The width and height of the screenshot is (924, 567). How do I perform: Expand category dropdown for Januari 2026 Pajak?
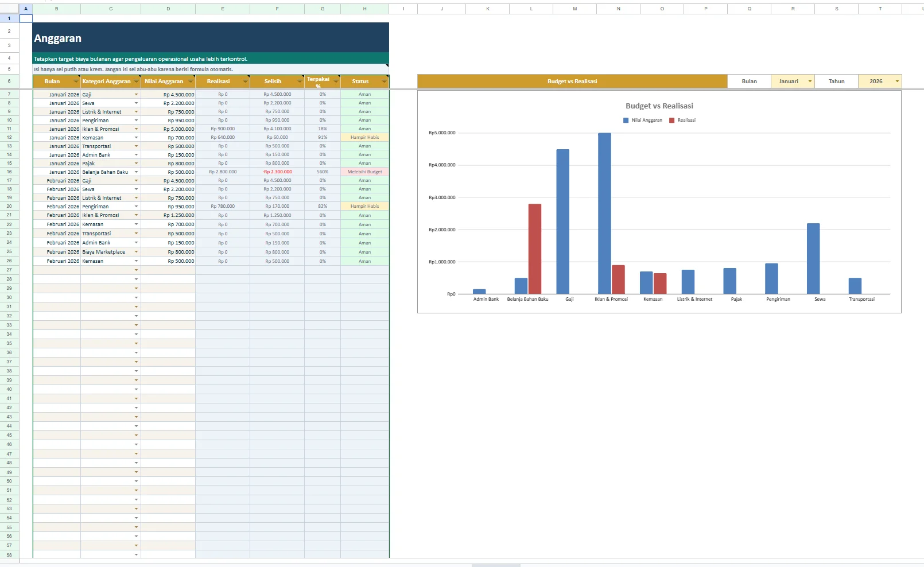(136, 164)
